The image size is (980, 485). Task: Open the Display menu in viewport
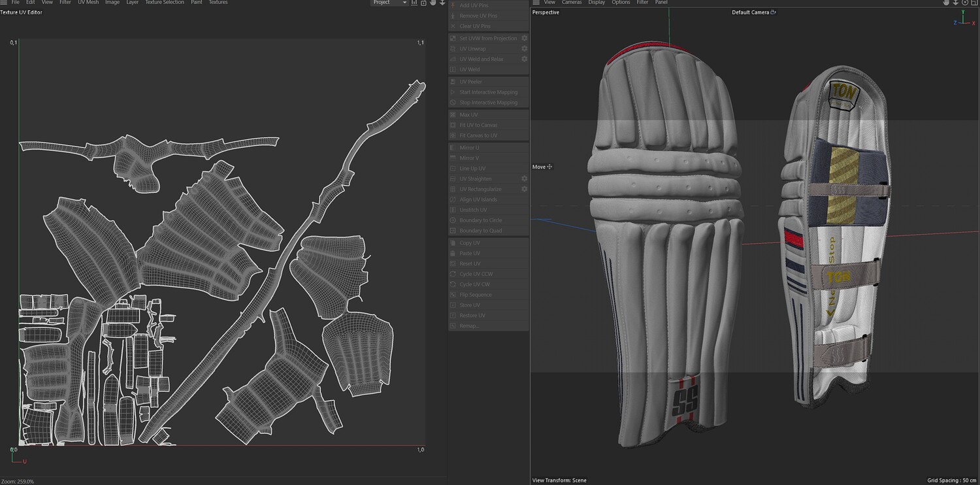tap(596, 3)
